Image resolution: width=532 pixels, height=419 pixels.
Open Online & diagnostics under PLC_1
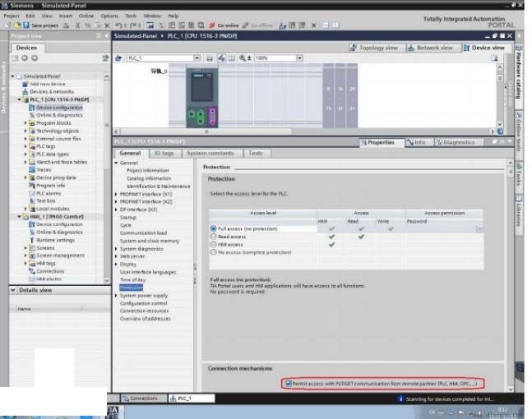pos(58,115)
